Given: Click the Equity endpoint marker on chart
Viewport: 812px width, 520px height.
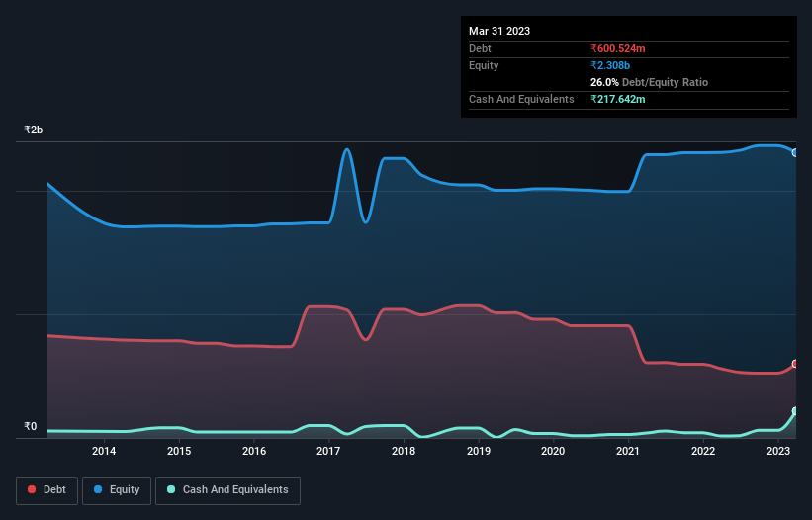Looking at the screenshot, I should click(x=795, y=152).
